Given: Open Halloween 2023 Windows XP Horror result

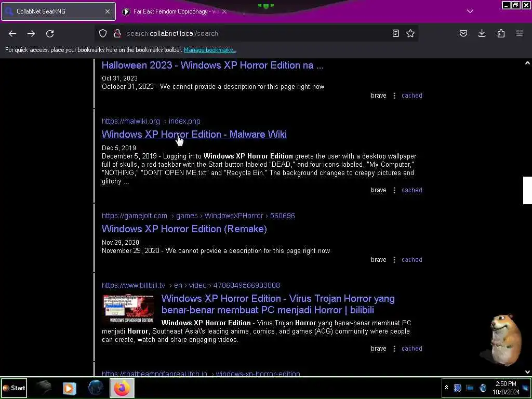Looking at the screenshot, I should click(212, 65).
